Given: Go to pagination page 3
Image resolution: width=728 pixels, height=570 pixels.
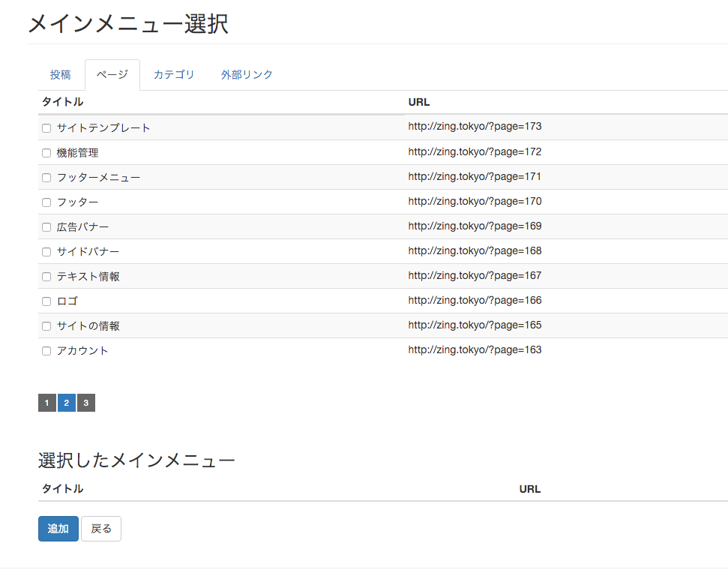Looking at the screenshot, I should pyautogui.click(x=86, y=403).
